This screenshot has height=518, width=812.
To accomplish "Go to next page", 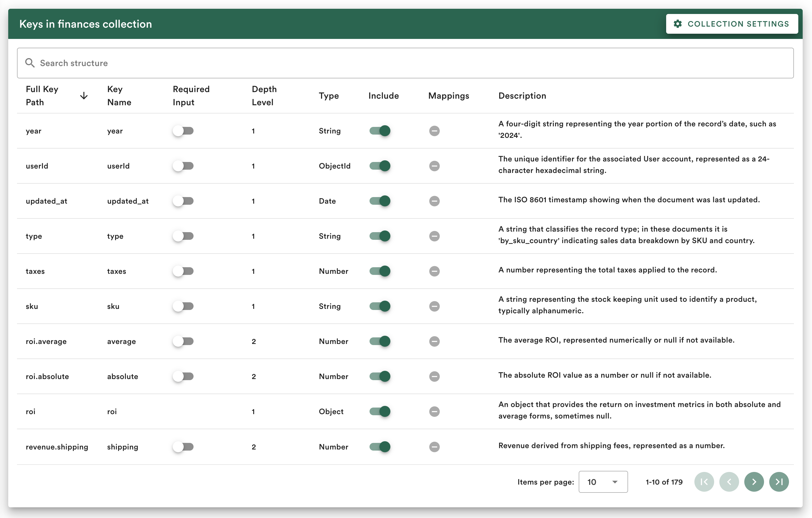I will tap(754, 482).
